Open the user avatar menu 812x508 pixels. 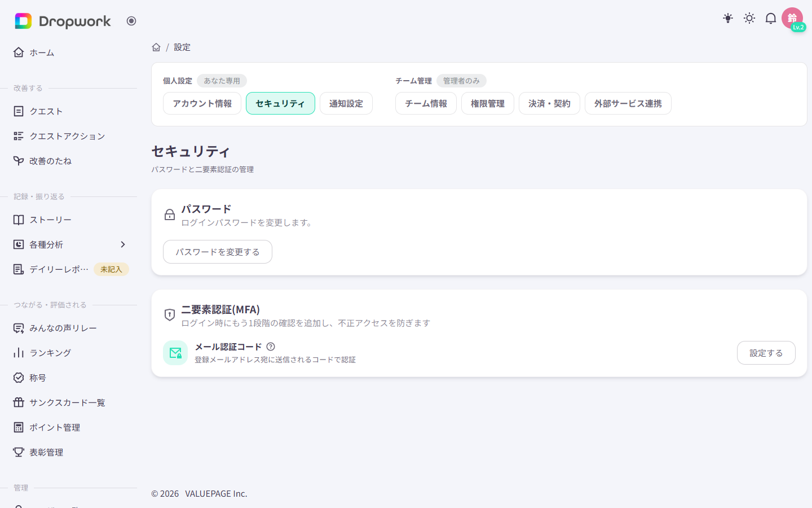click(792, 18)
